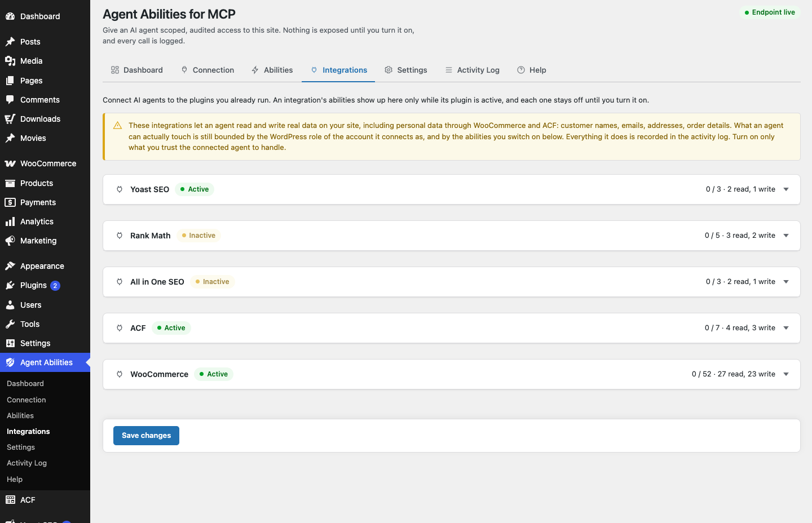Open the Activity Log tab
The height and width of the screenshot is (523, 812).
point(472,70)
